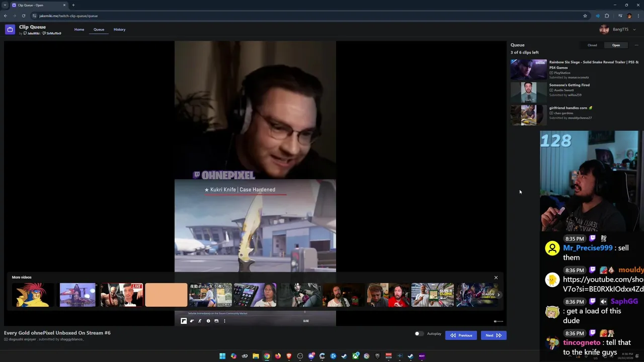Screen dimensions: 644x362
Task: Open the suggested video marked LIVE
Action: [x=121, y=295]
